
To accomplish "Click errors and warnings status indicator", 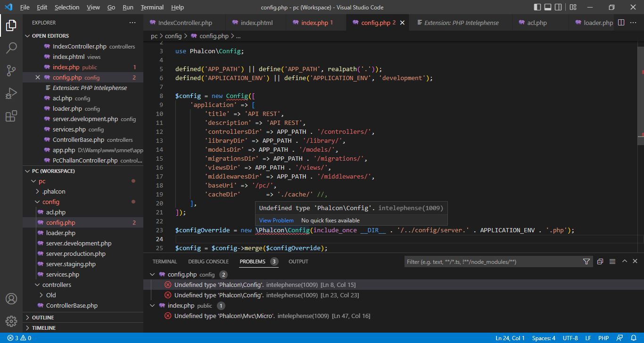I will 19,338.
